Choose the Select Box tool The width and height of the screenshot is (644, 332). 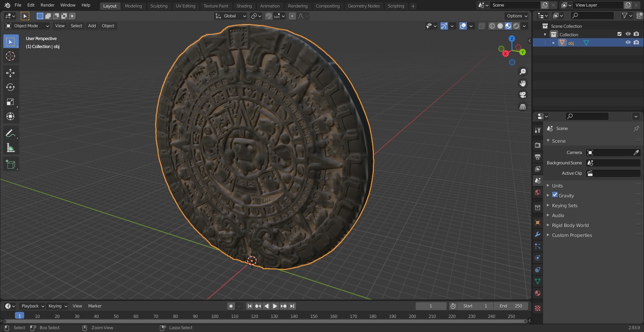point(10,41)
